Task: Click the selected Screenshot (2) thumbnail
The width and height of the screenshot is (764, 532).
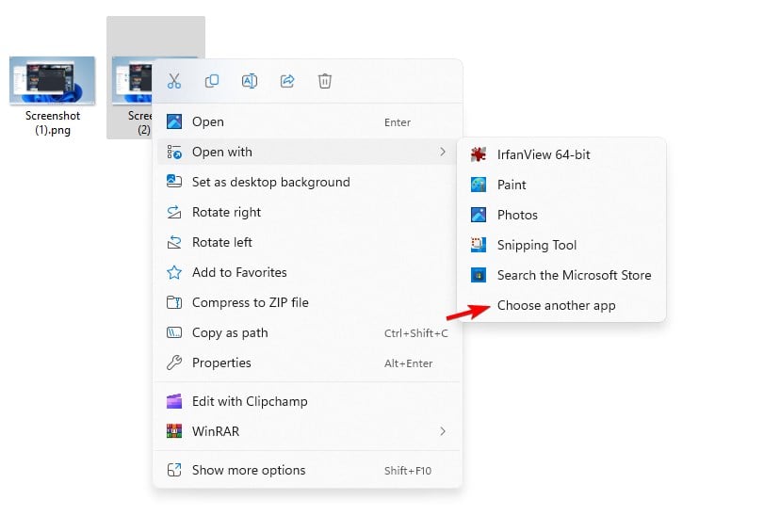Action: (x=132, y=80)
